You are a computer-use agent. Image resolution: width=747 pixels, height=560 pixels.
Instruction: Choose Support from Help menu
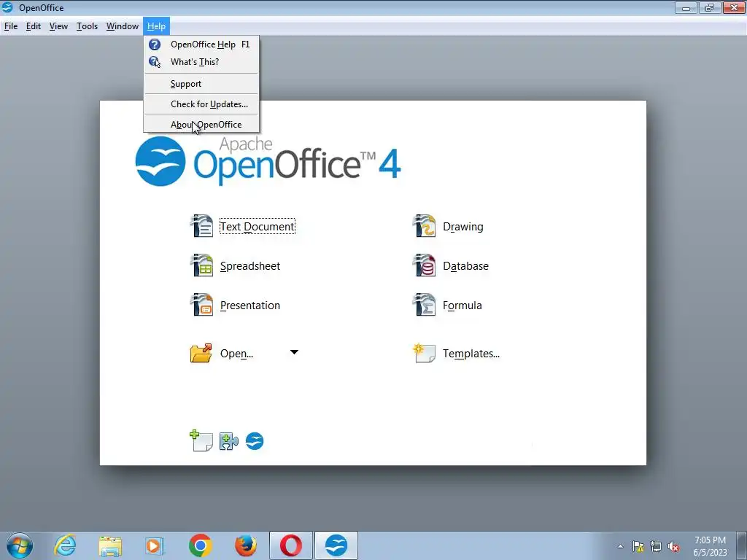(201, 84)
